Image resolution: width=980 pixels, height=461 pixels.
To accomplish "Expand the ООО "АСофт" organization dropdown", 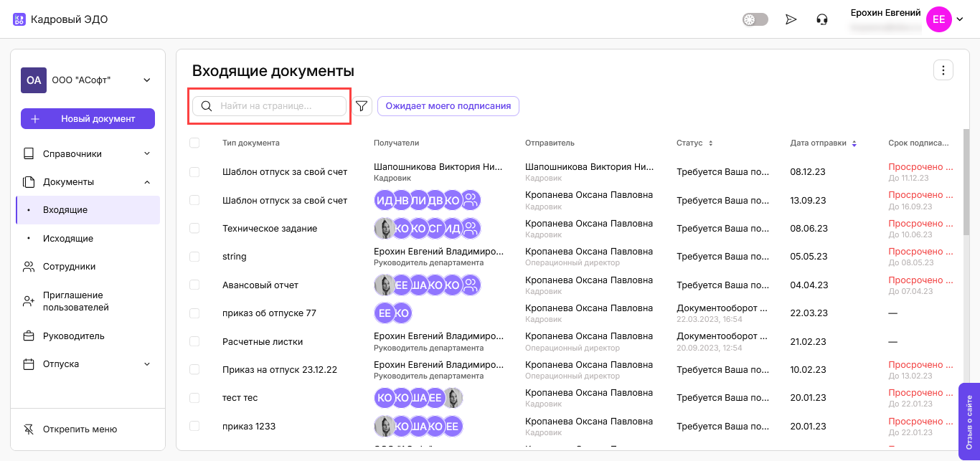I will pyautogui.click(x=147, y=80).
